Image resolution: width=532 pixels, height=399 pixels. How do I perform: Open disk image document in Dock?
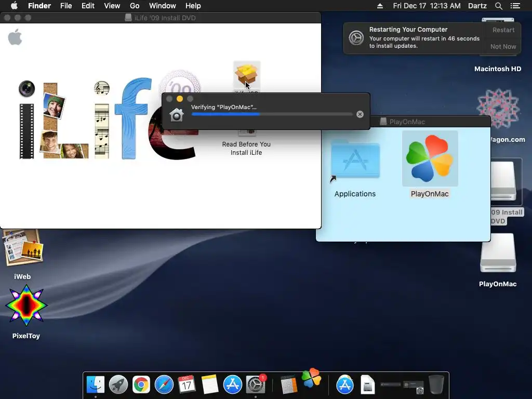pyautogui.click(x=367, y=384)
